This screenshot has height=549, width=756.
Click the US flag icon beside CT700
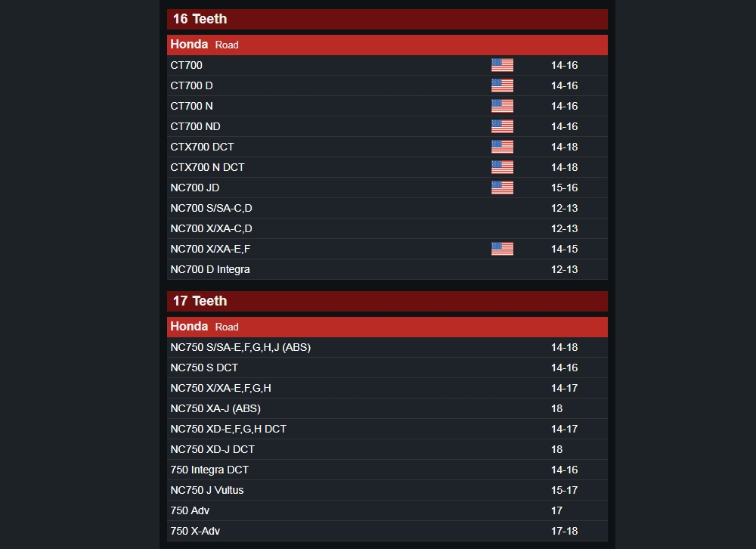coord(502,65)
